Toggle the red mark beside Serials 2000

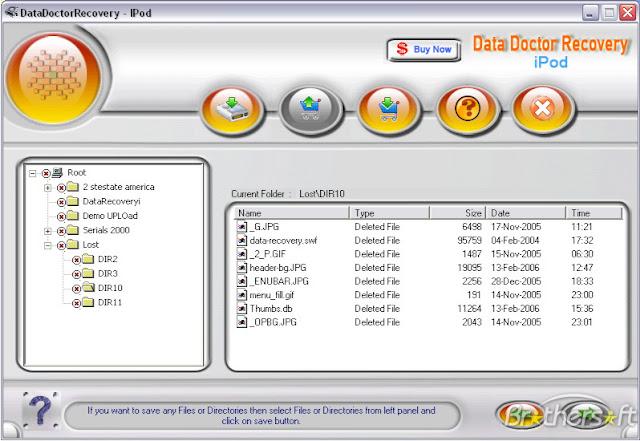[61, 231]
